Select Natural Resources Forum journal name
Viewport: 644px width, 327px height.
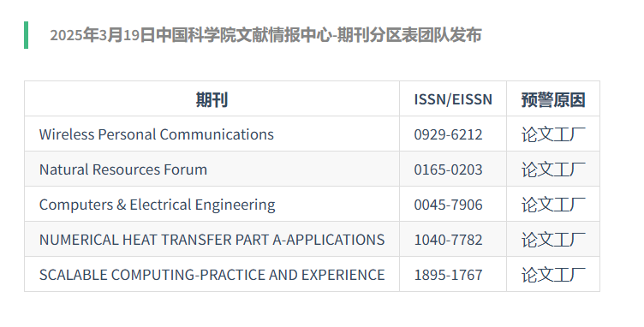pyautogui.click(x=123, y=169)
